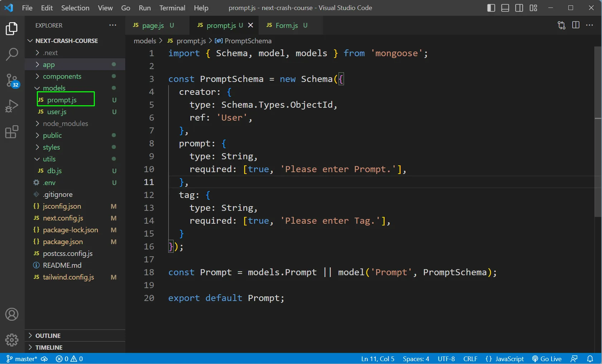Open db.js in the explorer
The height and width of the screenshot is (364, 602).
tap(75, 171)
